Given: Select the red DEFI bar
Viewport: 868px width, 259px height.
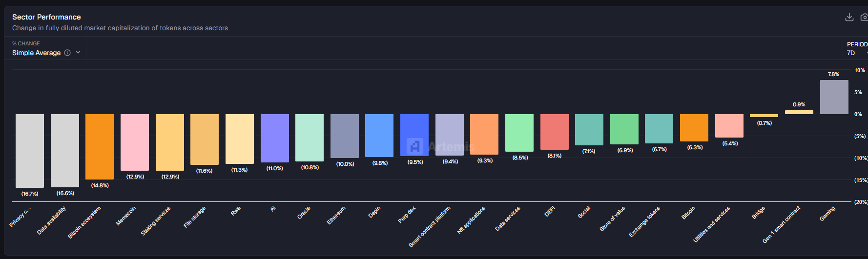Looking at the screenshot, I should 554,132.
